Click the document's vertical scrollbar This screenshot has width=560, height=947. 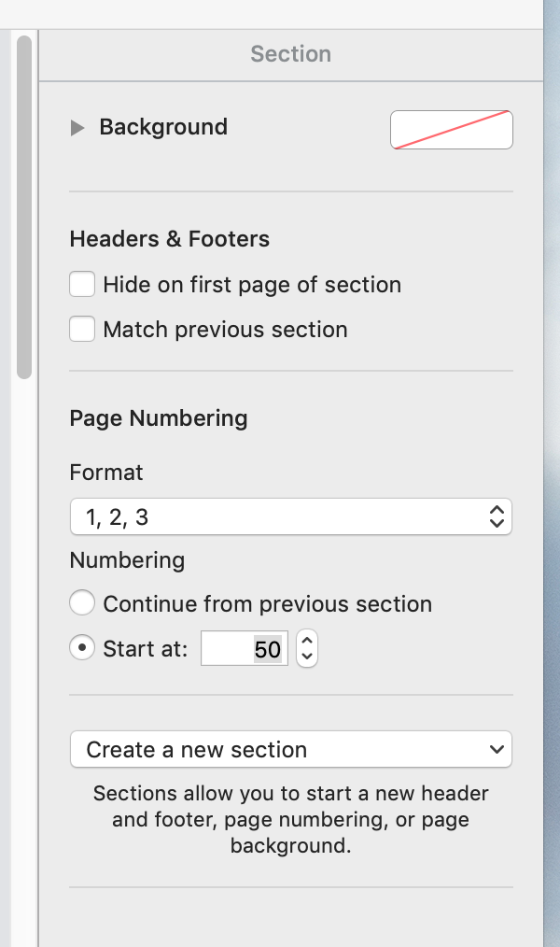24,205
